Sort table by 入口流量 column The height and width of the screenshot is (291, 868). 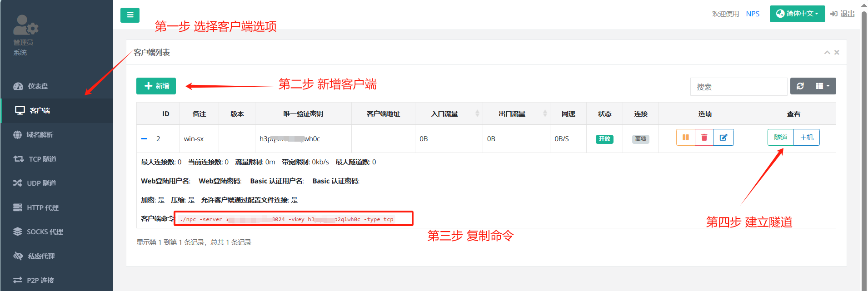pyautogui.click(x=449, y=113)
